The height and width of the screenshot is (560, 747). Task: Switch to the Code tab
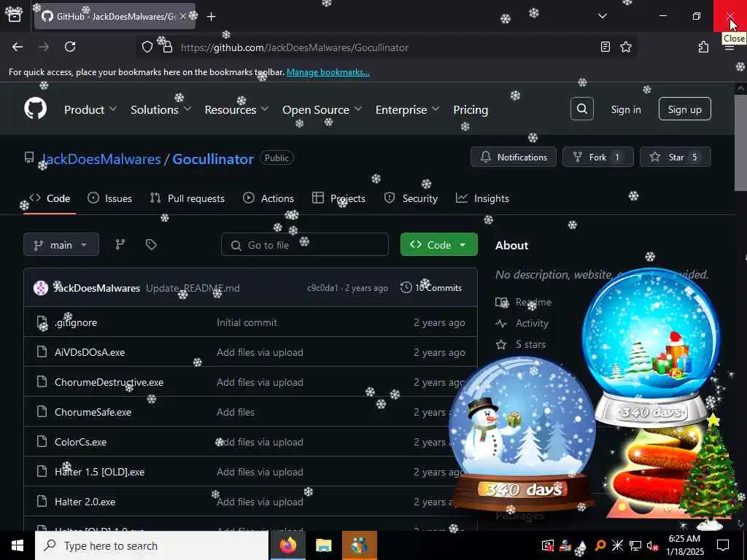pyautogui.click(x=50, y=198)
